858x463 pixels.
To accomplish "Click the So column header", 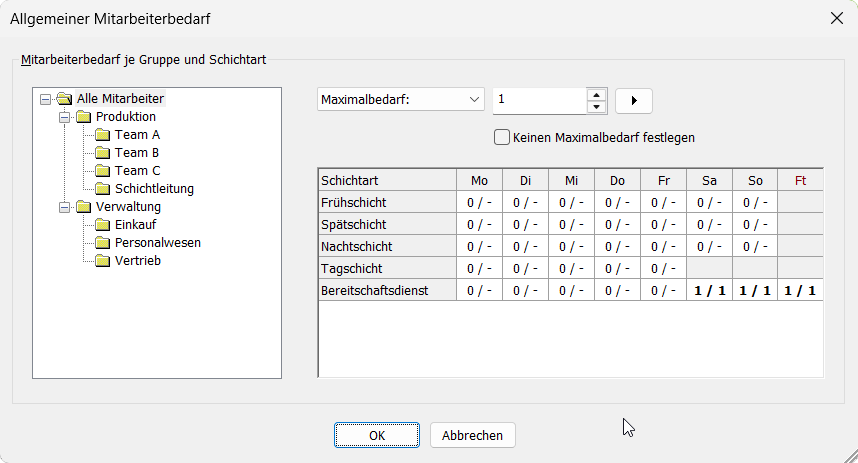I will [x=755, y=180].
